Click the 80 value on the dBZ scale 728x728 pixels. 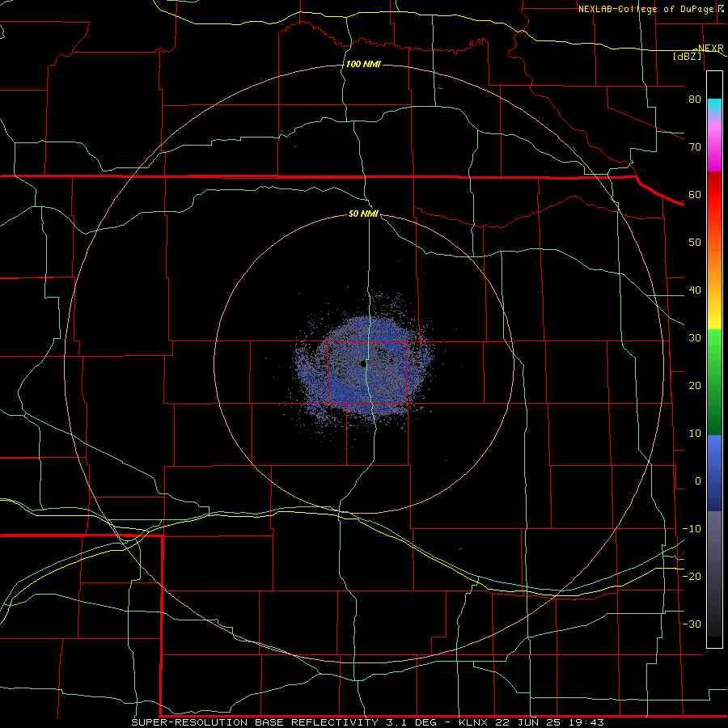695,99
